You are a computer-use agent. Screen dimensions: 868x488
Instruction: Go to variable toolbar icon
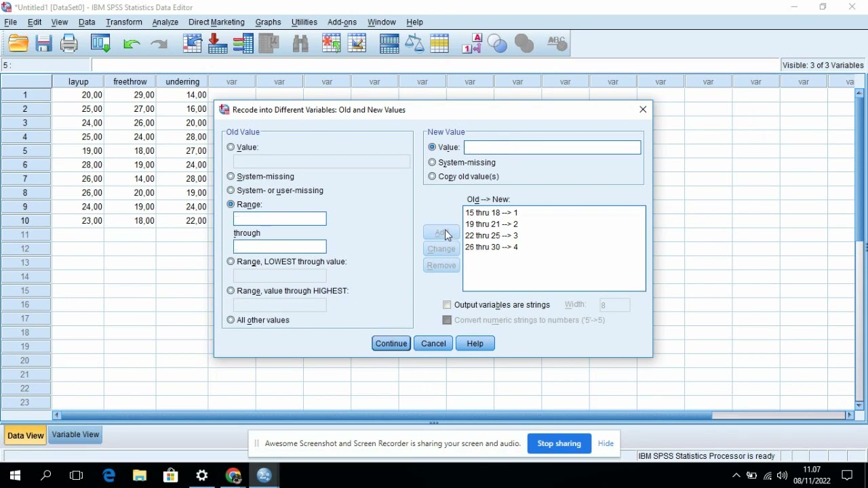[x=218, y=44]
